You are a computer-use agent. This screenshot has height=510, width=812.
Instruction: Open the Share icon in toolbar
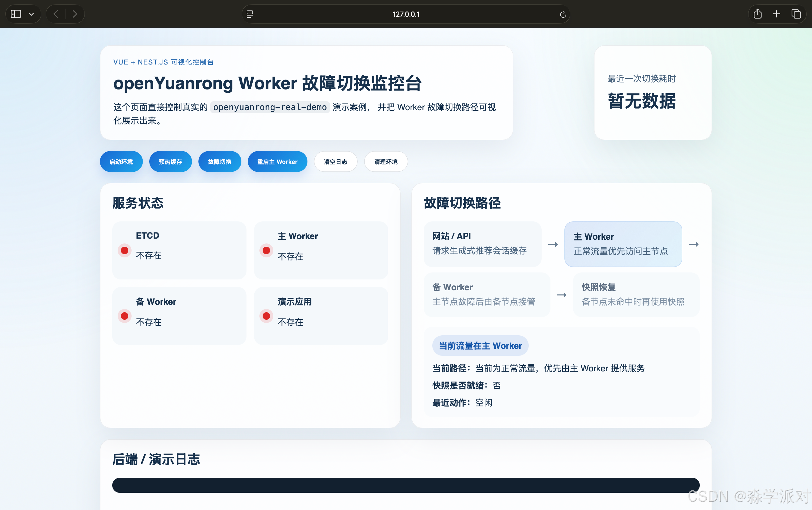coord(757,14)
